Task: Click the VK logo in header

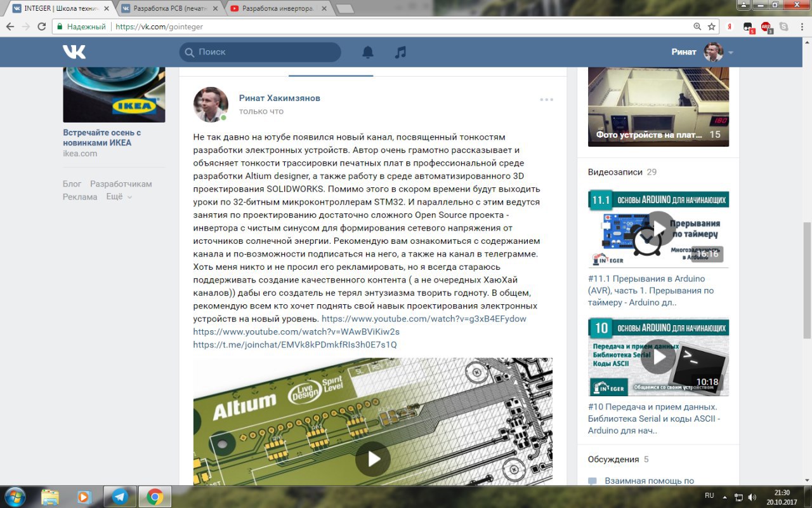Action: point(74,52)
